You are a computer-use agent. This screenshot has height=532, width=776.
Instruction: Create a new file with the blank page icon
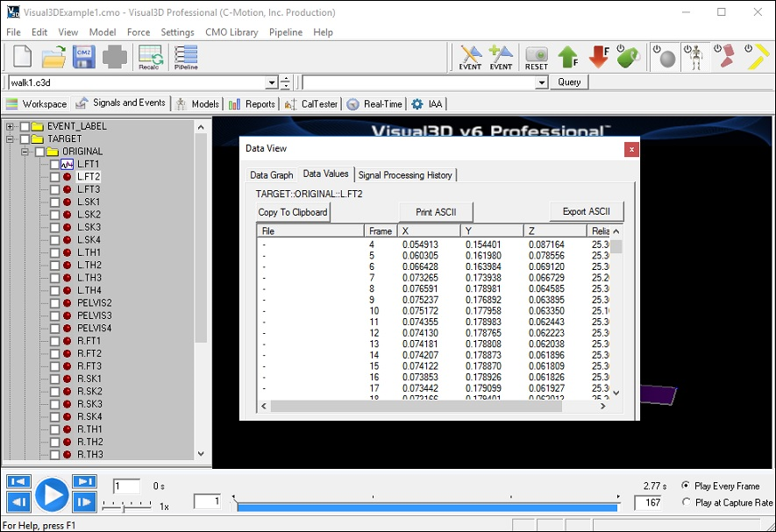coord(22,56)
